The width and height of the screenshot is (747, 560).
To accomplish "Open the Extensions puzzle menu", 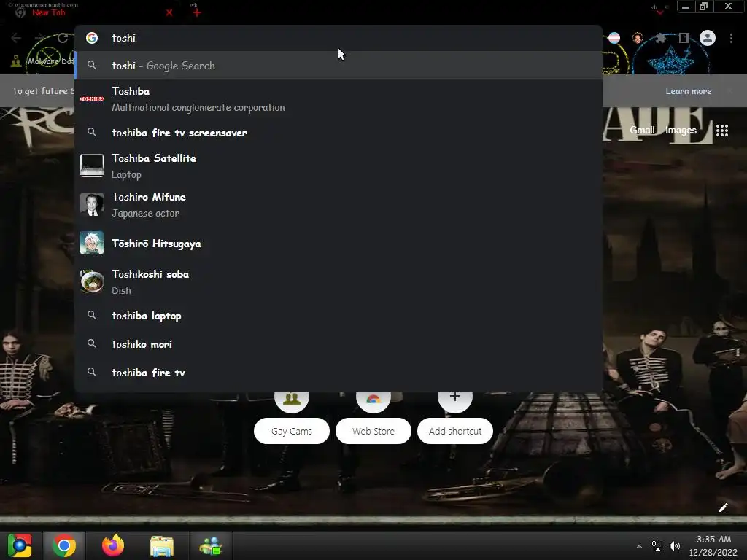I will tap(661, 38).
